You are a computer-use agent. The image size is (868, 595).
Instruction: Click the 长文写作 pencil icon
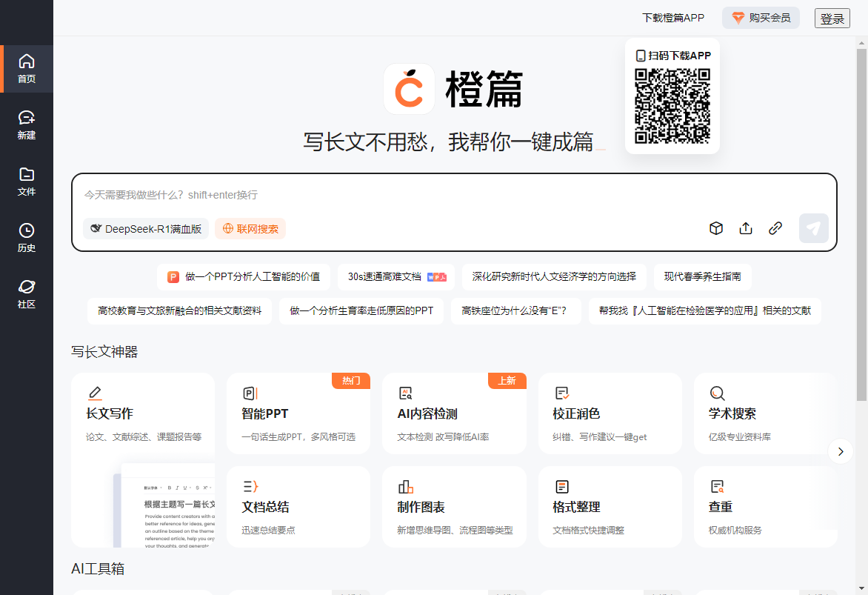(96, 393)
